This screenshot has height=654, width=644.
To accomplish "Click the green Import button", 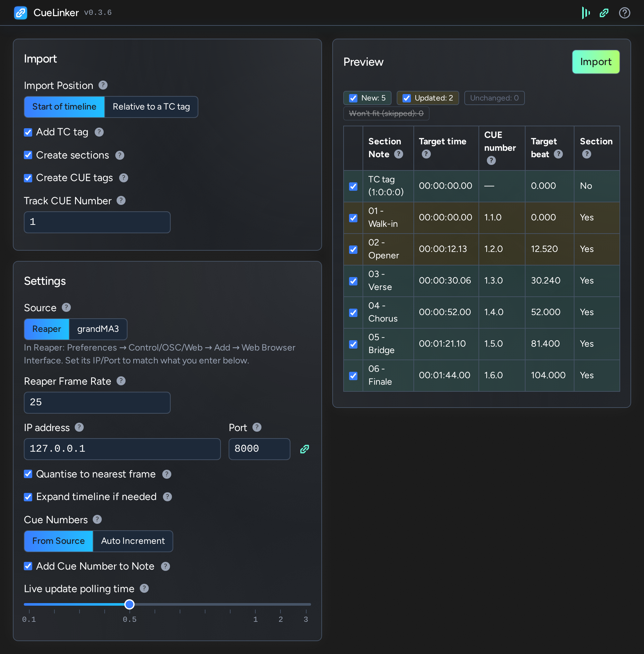I will [596, 62].
